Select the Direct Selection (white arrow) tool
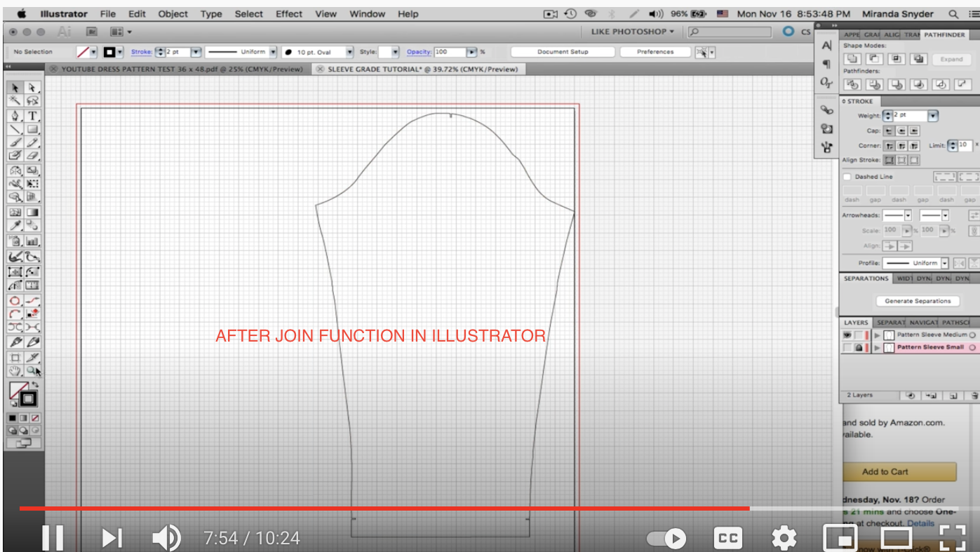980x552 pixels. point(33,88)
